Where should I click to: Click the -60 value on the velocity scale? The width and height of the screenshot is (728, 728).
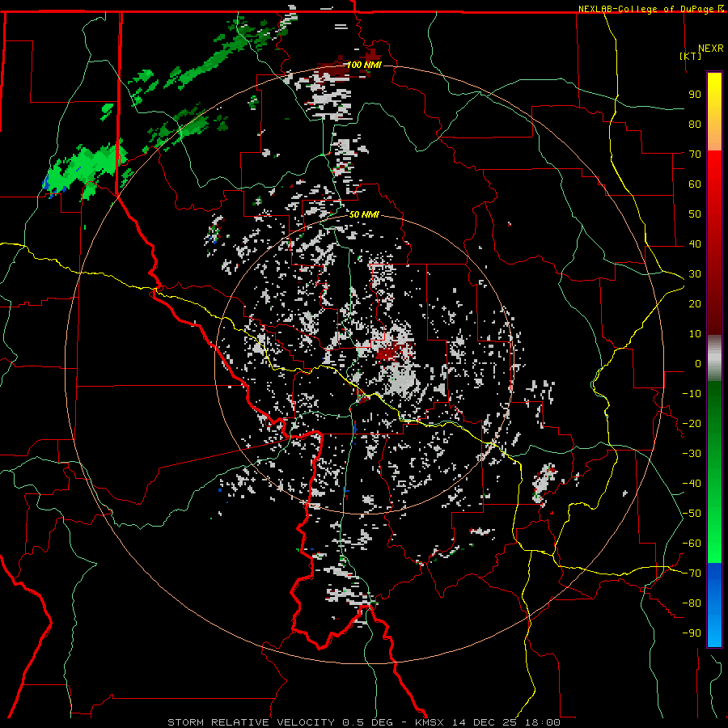692,544
